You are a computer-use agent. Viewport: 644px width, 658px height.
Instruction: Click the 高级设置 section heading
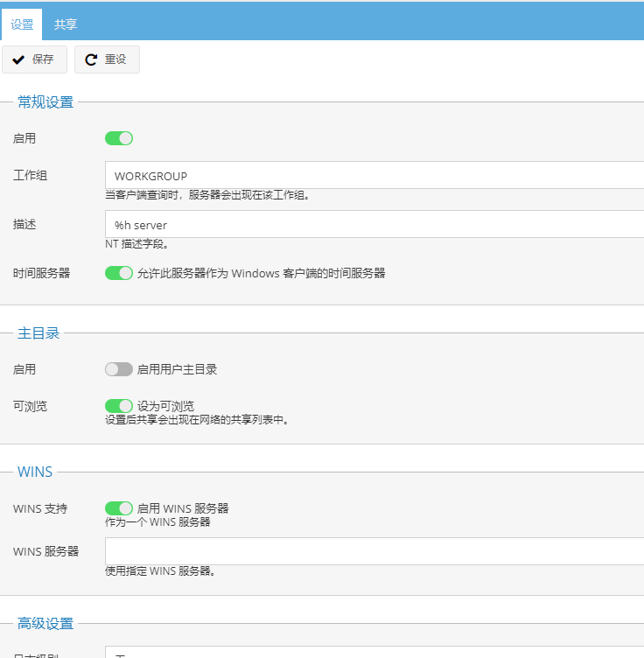click(x=45, y=624)
